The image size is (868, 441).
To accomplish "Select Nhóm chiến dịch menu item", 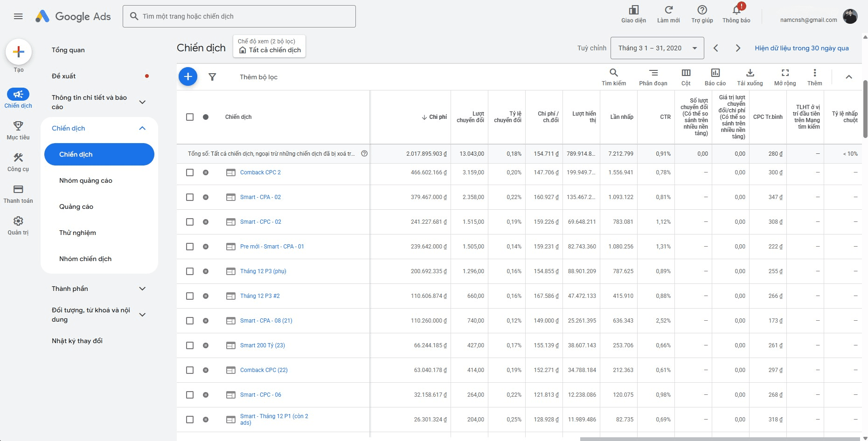I will tap(85, 259).
